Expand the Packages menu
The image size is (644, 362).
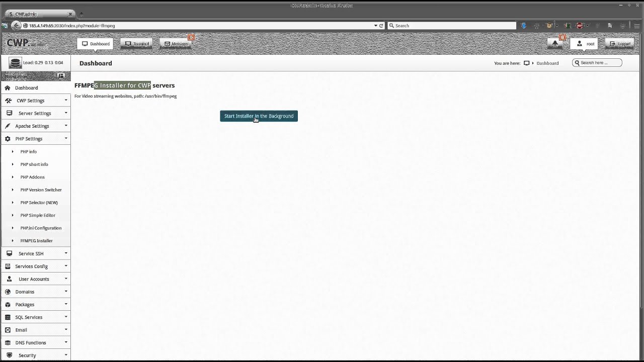[x=35, y=305]
